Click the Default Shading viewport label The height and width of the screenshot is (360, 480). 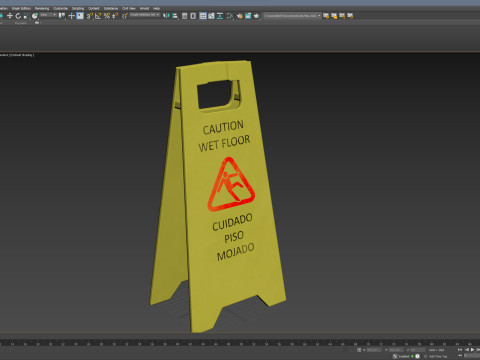coord(22,55)
